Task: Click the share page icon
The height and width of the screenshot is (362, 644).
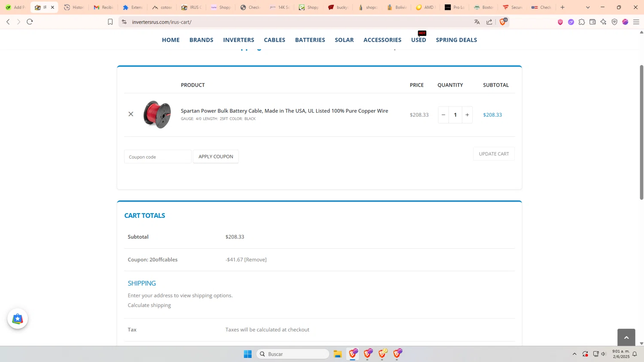Action: 489,22
